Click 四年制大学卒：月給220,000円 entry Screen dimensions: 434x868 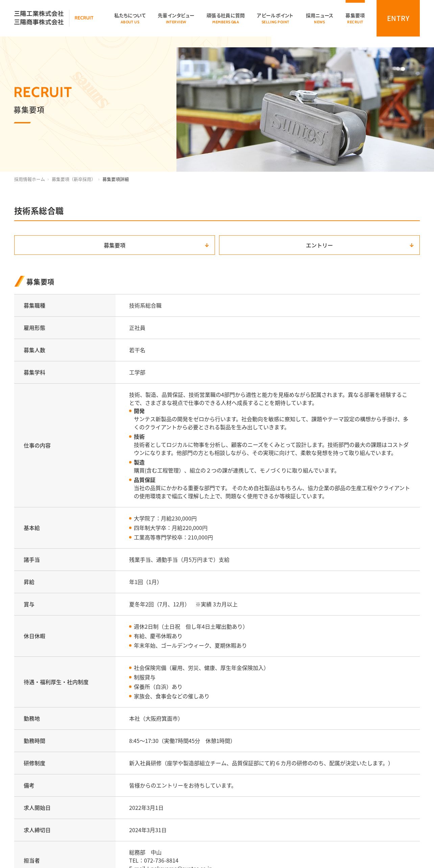(171, 528)
